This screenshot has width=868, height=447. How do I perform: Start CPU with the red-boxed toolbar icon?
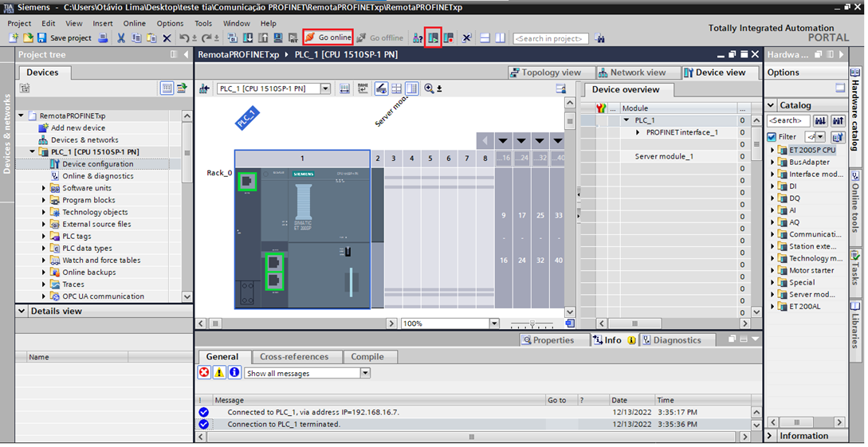pyautogui.click(x=433, y=37)
